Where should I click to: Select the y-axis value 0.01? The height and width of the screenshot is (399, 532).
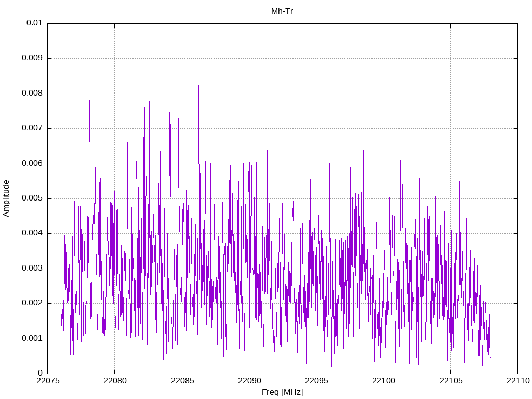[x=34, y=23]
